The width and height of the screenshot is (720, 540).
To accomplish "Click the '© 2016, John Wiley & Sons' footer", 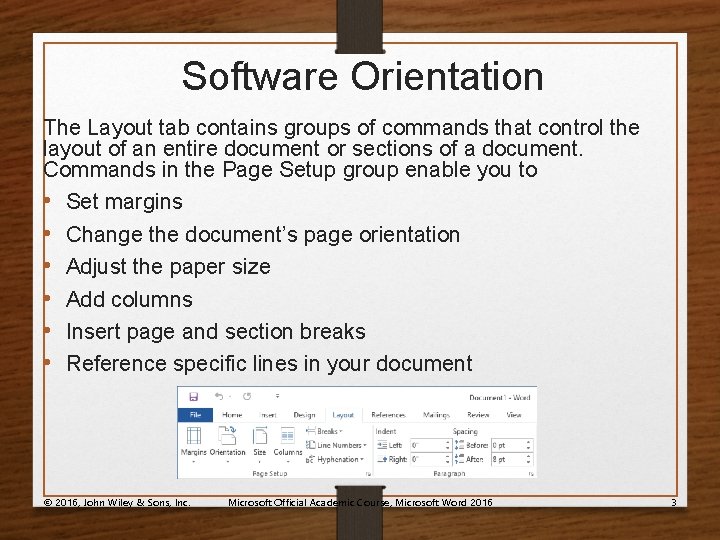I will [x=117, y=502].
